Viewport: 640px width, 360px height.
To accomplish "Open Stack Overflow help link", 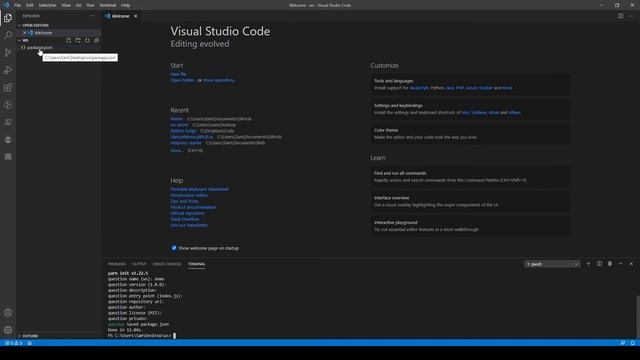I will (185, 219).
